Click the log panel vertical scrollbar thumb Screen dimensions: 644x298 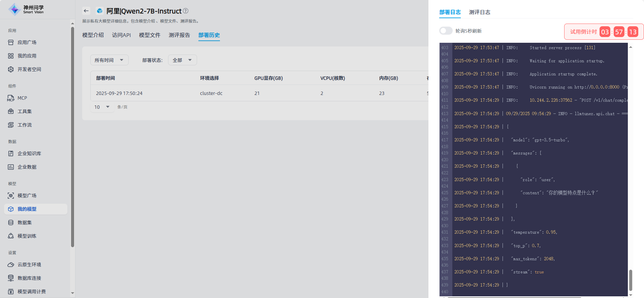(631, 279)
